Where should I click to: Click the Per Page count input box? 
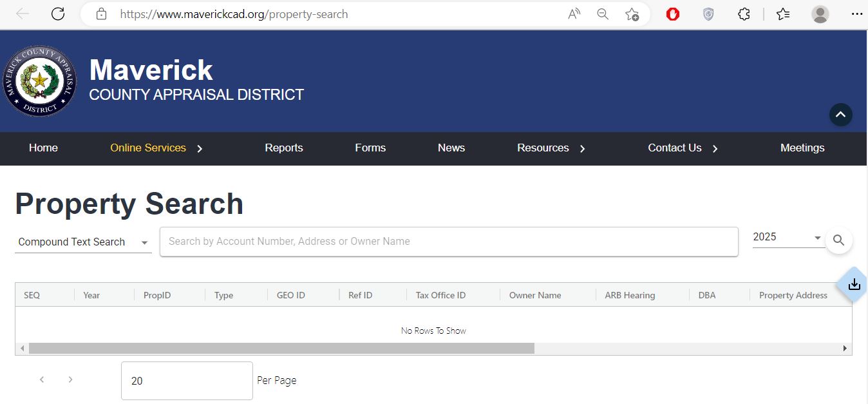186,380
